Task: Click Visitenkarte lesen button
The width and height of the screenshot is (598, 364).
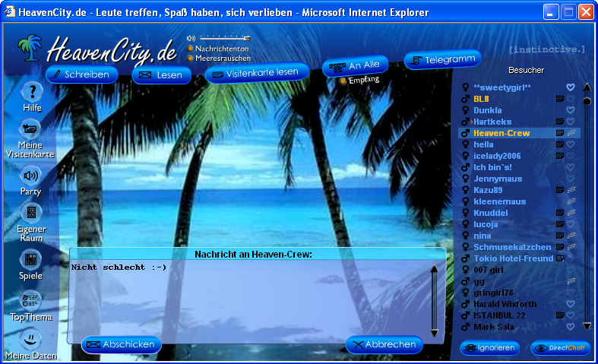Action: point(257,73)
